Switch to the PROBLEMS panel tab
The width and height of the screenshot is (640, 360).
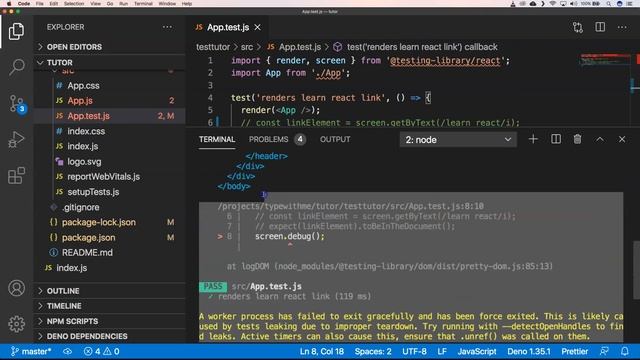pyautogui.click(x=277, y=140)
